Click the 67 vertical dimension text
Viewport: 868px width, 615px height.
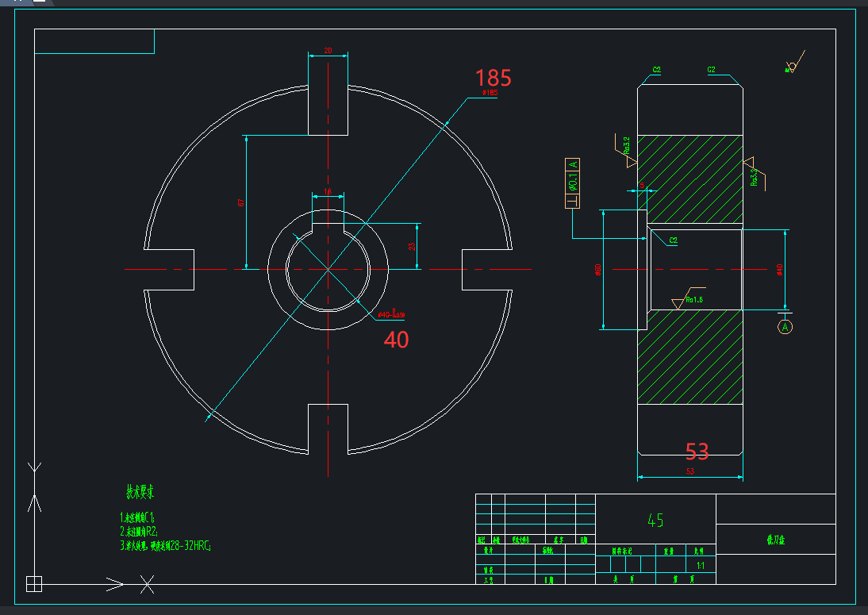click(x=241, y=203)
